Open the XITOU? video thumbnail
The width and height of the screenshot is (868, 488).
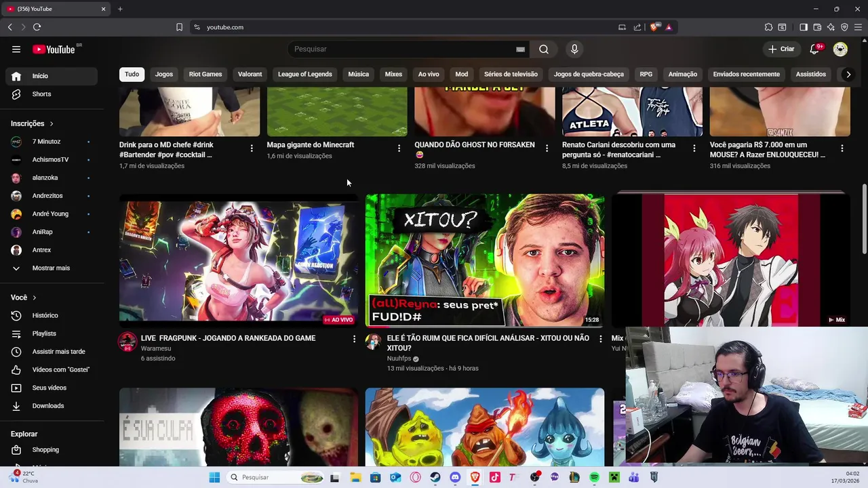[485, 260]
